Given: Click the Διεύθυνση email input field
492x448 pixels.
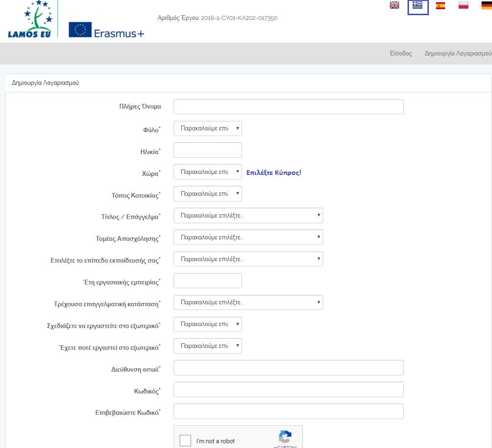Looking at the screenshot, I should point(288,368).
